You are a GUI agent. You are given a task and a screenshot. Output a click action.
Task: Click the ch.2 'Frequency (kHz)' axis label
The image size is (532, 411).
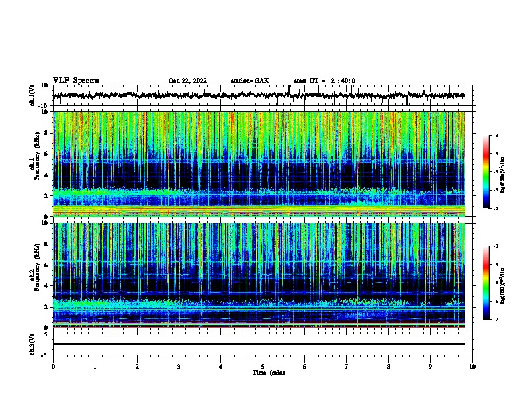37,267
